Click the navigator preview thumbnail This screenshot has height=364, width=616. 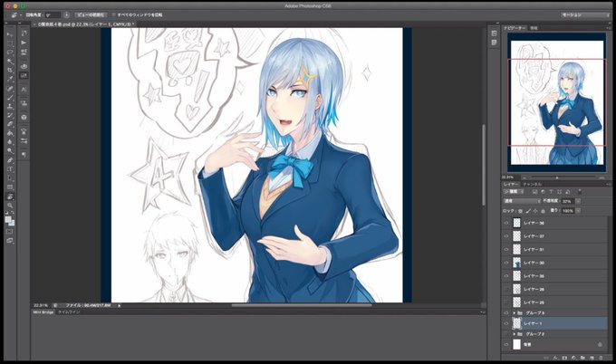(557, 102)
